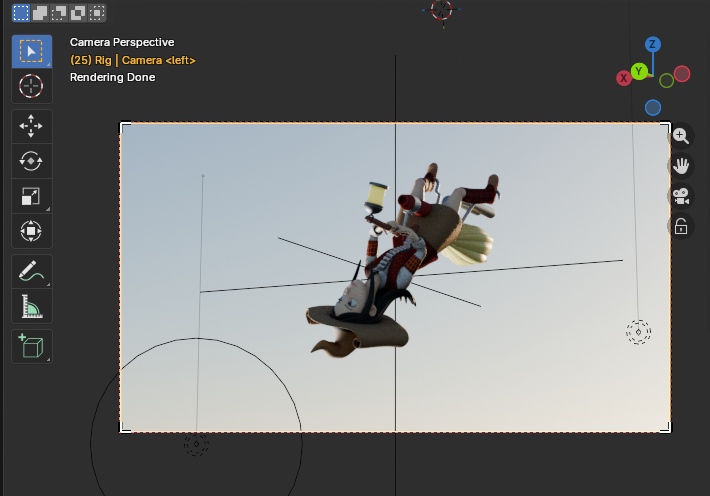This screenshot has height=496, width=710.
Task: Choose the Add Cube tool
Action: (31, 347)
